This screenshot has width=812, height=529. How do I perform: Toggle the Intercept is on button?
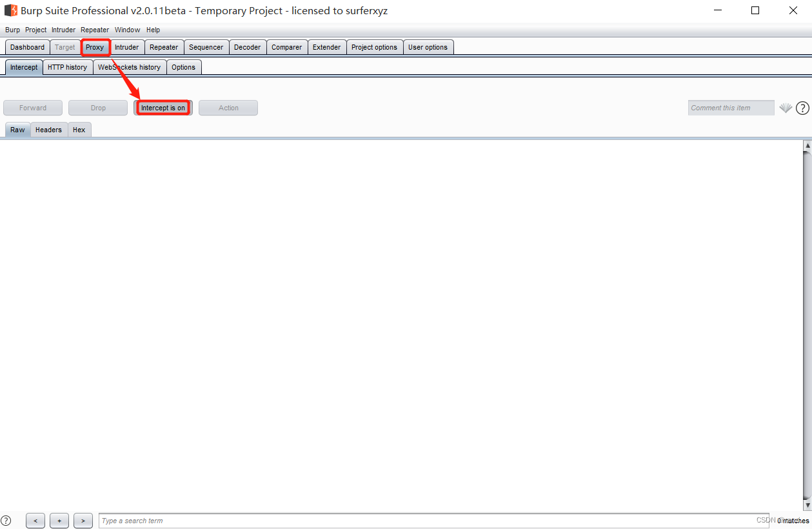click(x=163, y=108)
